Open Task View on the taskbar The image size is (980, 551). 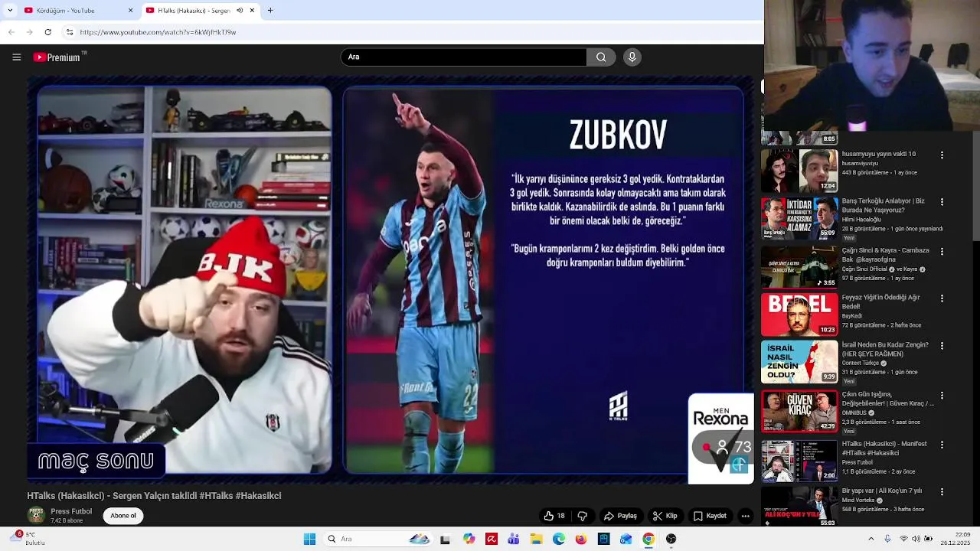(445, 539)
